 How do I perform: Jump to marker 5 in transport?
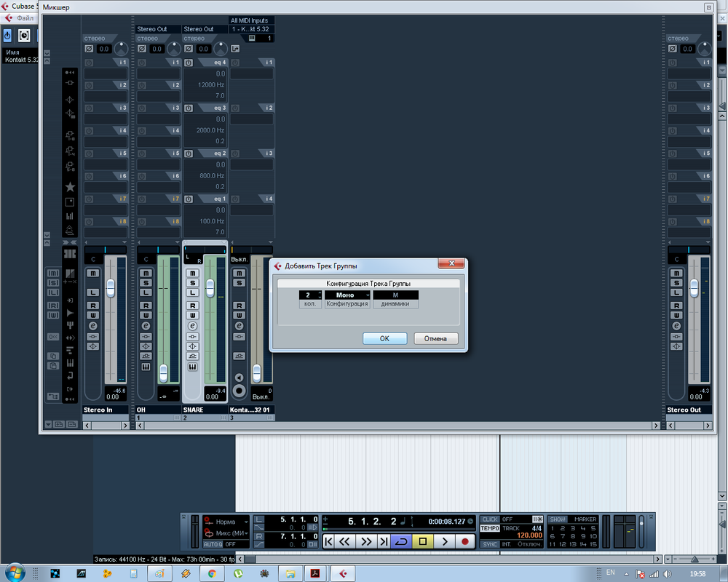click(x=593, y=528)
